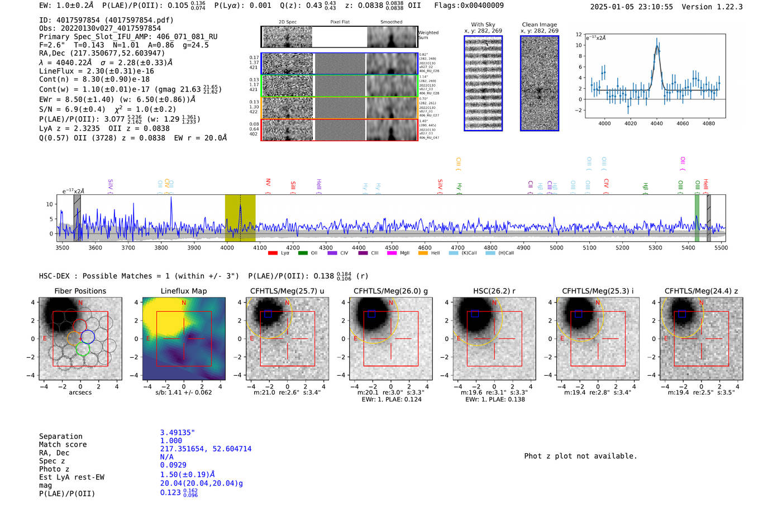Click the timestamp 2025-01-05 23:10:55
Image resolution: width=782 pixels, height=532 pixels.
point(631,7)
